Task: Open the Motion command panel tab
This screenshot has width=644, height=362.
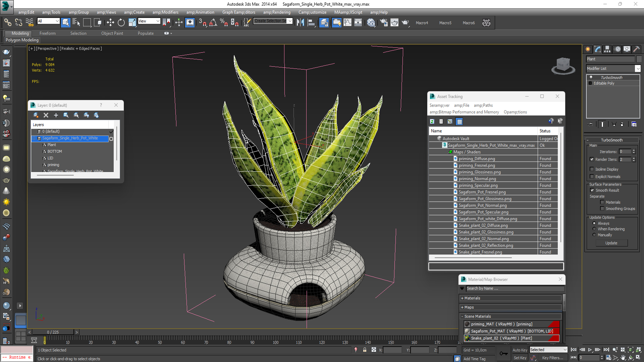Action: pyautogui.click(x=617, y=49)
